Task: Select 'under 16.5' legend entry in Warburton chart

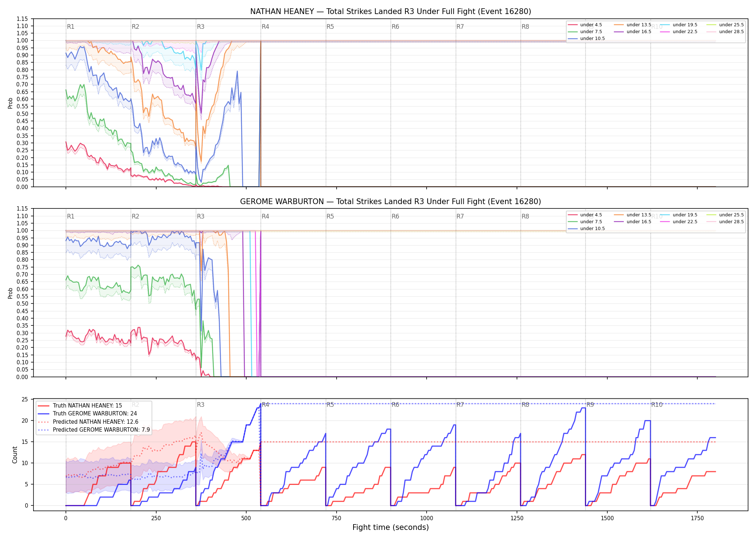Action: 633,222
